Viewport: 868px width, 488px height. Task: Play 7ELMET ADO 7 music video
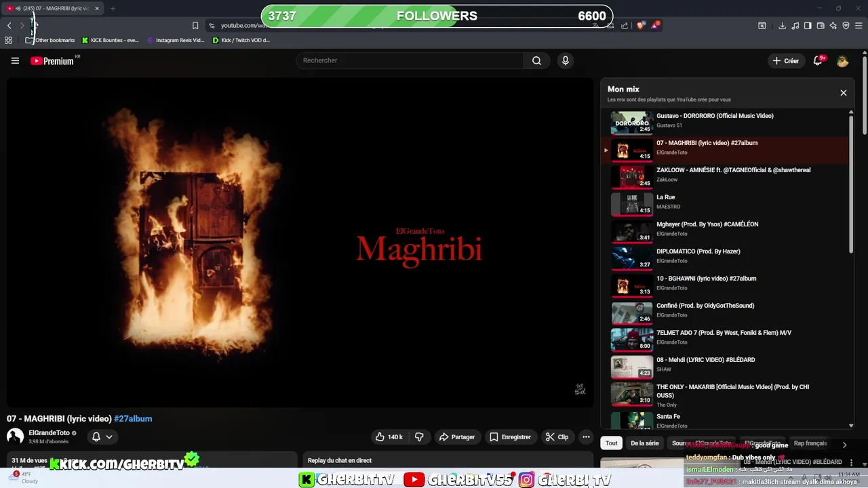[725, 340]
